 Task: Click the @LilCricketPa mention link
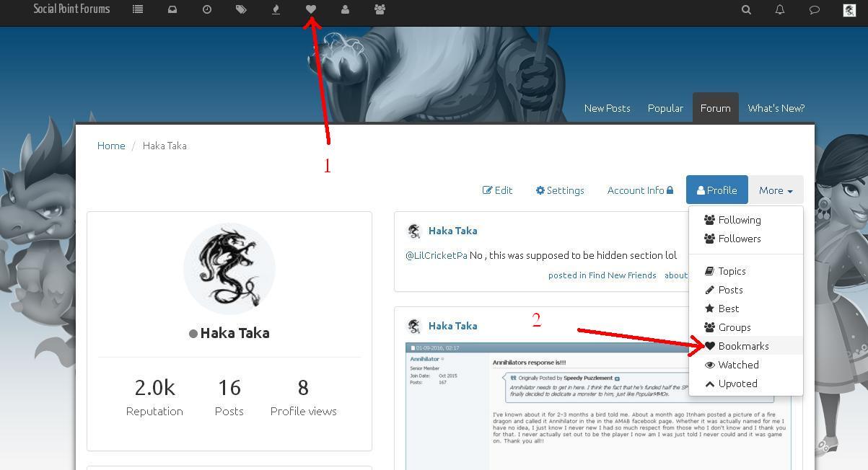[436, 255]
